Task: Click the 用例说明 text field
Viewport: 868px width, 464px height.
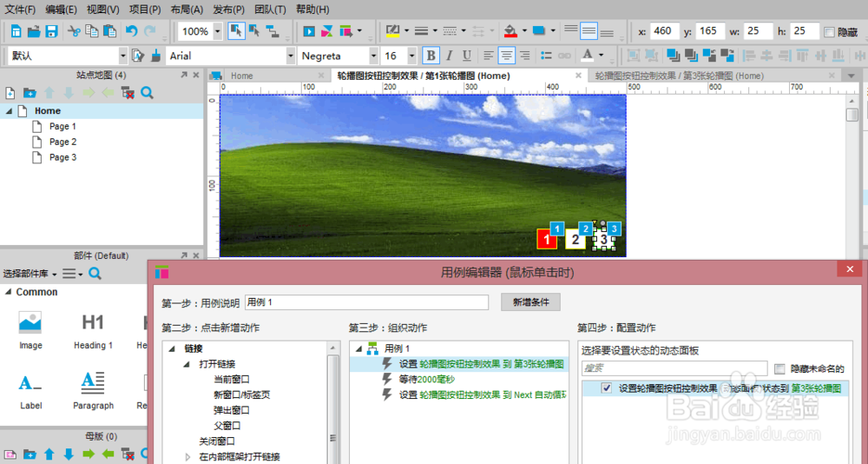Action: tap(366, 302)
